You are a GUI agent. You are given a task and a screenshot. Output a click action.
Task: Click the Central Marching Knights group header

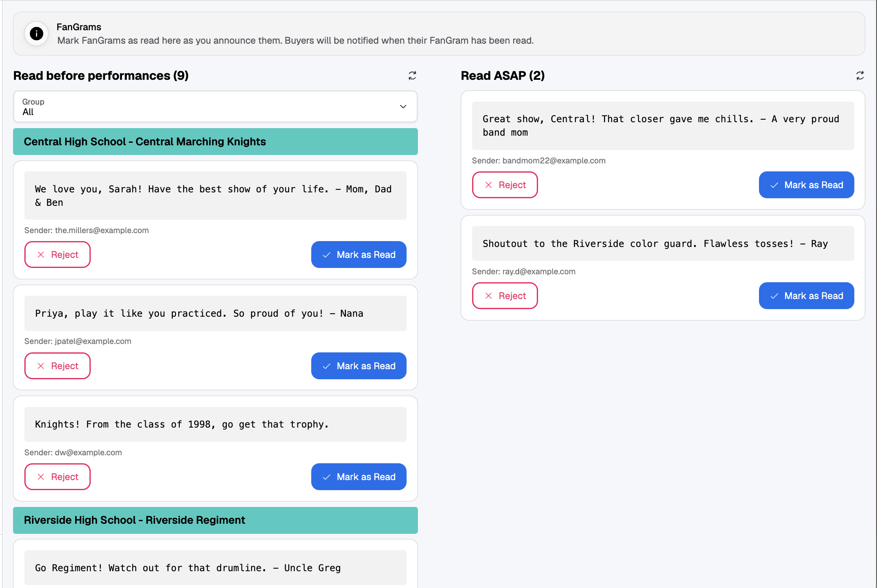tap(215, 142)
